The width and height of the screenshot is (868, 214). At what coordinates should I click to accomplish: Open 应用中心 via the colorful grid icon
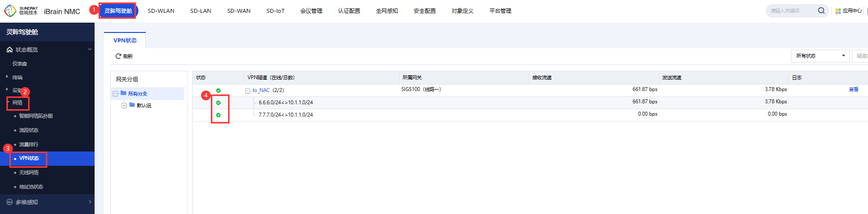click(x=838, y=11)
